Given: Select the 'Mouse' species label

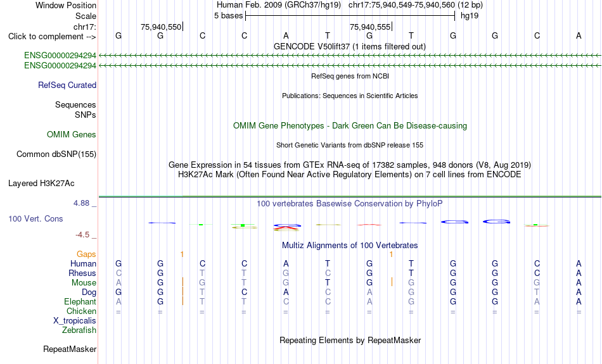Looking at the screenshot, I should (x=84, y=283).
